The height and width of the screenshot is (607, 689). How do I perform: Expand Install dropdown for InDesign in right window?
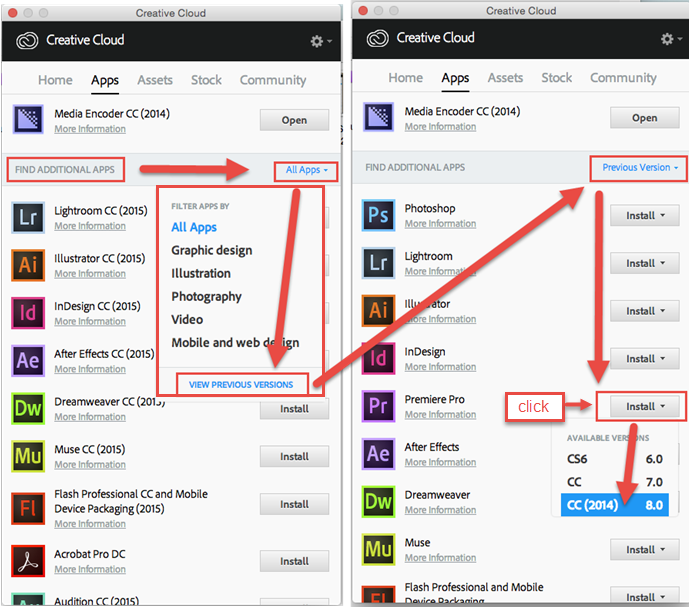[x=645, y=359]
